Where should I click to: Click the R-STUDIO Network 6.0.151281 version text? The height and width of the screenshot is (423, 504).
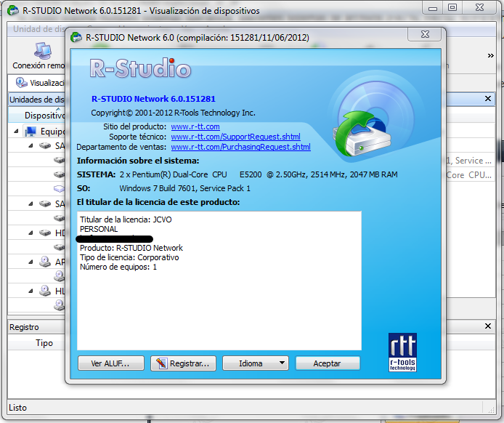pos(153,99)
